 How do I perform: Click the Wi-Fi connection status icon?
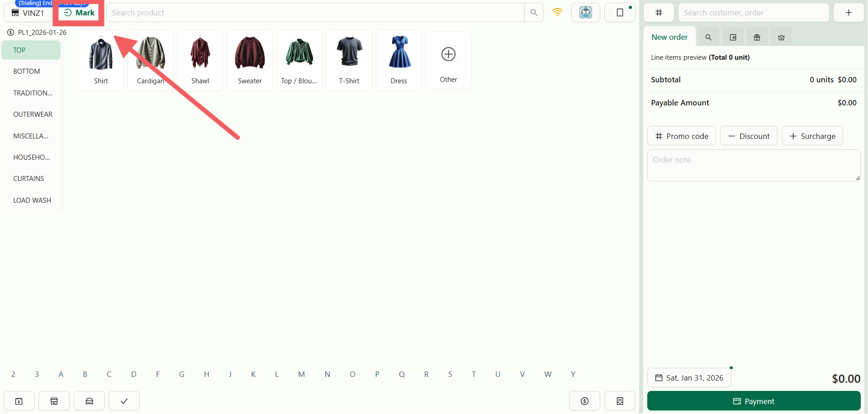point(557,12)
